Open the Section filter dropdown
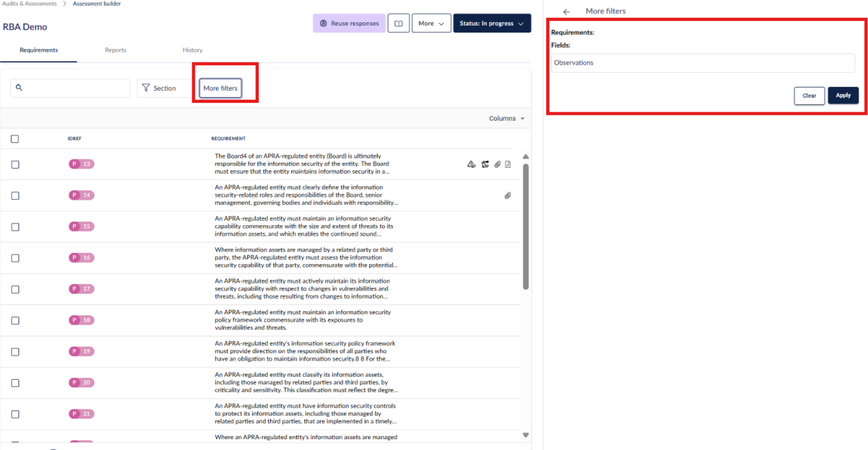Image resolution: width=868 pixels, height=450 pixels. coord(164,88)
